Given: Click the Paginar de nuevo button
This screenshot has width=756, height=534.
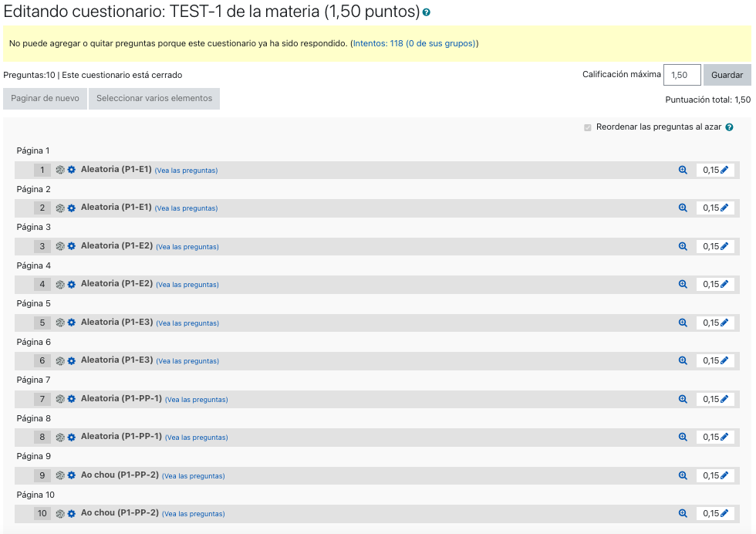Looking at the screenshot, I should click(45, 99).
